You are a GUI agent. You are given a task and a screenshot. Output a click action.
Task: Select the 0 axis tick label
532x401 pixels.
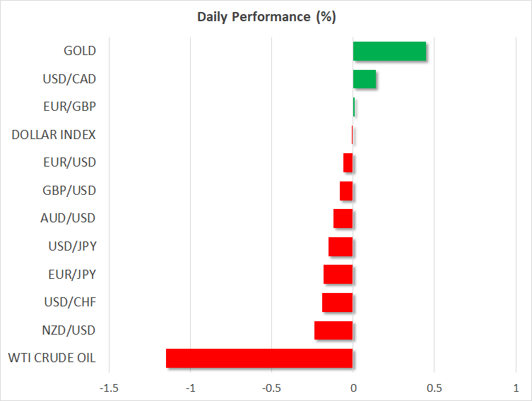pos(353,388)
